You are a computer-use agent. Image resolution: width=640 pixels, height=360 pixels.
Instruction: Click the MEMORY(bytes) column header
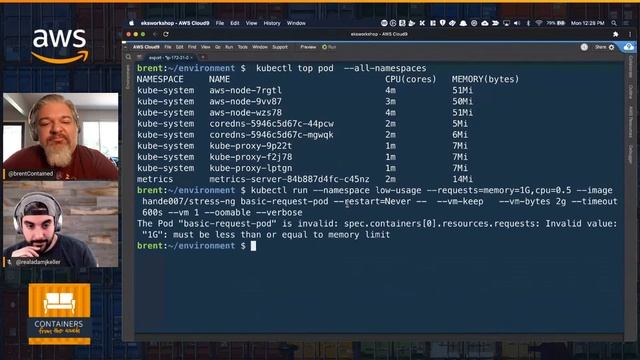tap(485, 79)
